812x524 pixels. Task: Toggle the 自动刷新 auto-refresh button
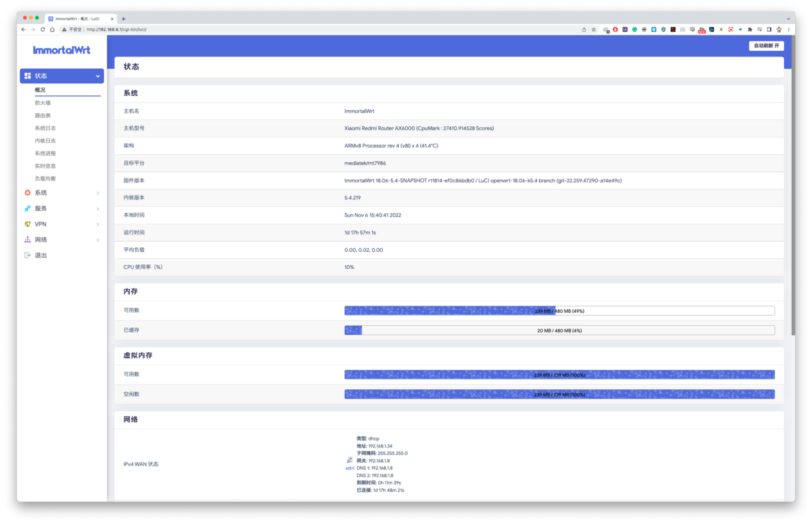[x=766, y=46]
